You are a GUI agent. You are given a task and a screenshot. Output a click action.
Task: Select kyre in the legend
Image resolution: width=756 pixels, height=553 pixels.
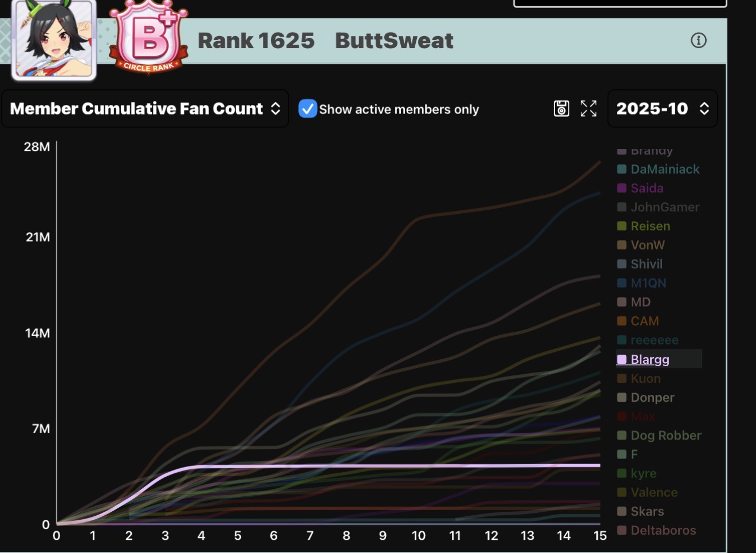[637, 473]
